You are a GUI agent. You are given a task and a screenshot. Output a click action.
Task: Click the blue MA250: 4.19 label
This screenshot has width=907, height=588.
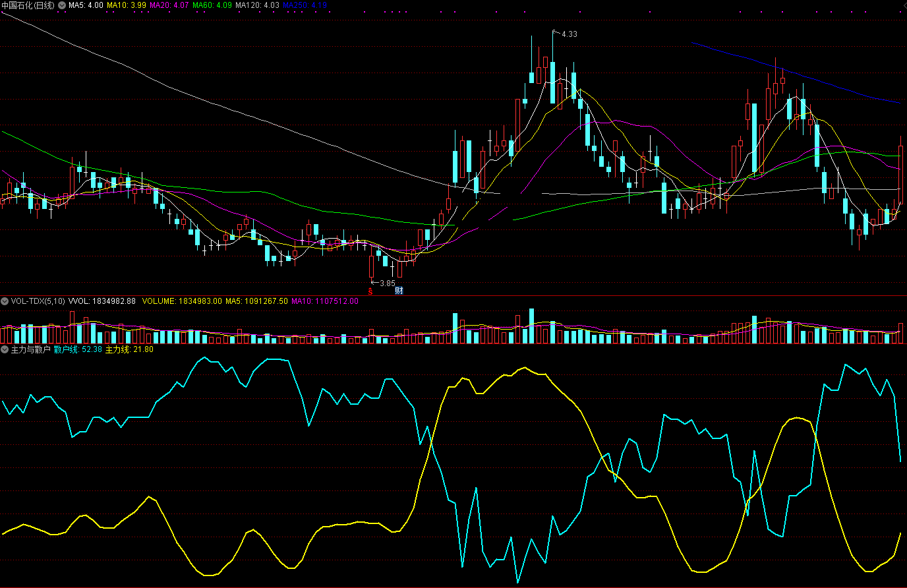click(x=305, y=5)
